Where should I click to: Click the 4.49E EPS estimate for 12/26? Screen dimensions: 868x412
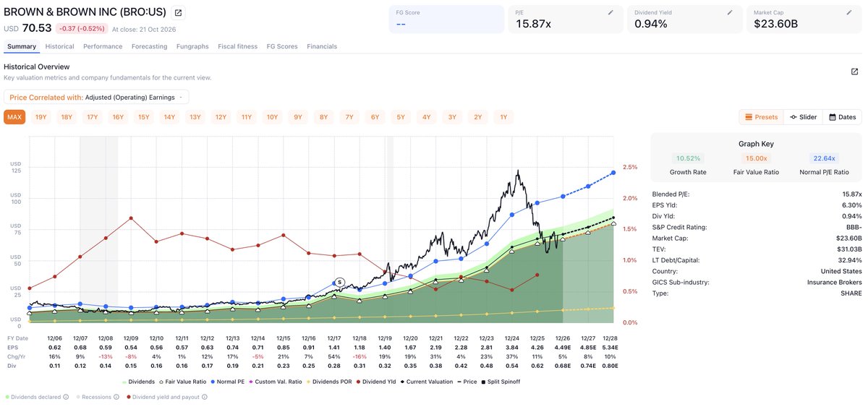tap(563, 347)
